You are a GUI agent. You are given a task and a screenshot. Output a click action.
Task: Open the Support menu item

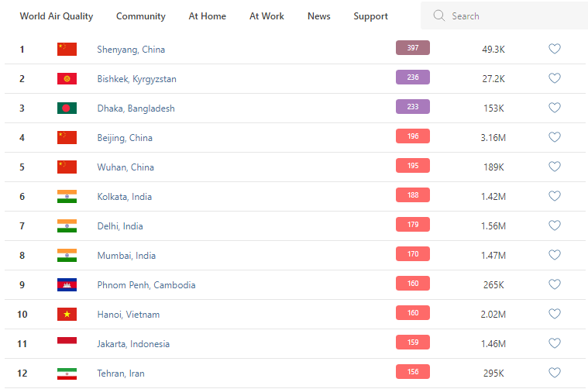[371, 16]
